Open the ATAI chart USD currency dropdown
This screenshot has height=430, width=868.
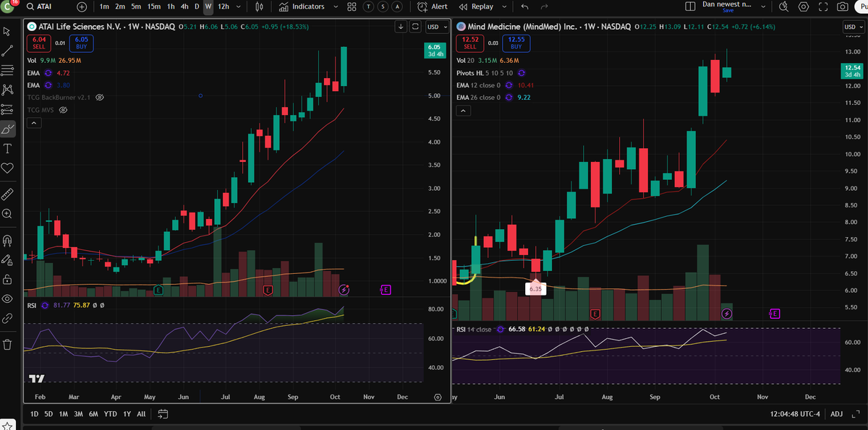[436, 27]
